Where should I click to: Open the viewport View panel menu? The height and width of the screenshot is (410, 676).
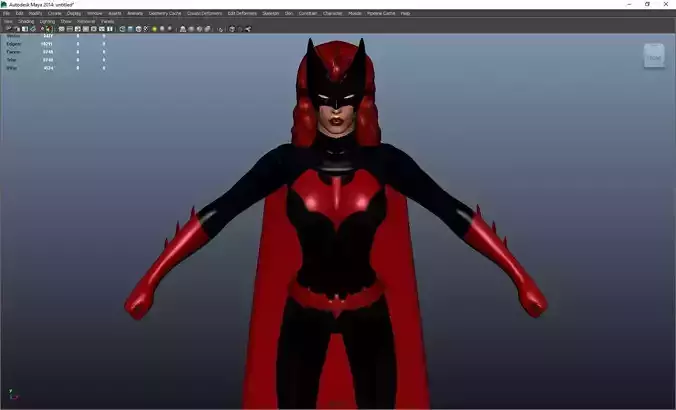(x=8, y=21)
